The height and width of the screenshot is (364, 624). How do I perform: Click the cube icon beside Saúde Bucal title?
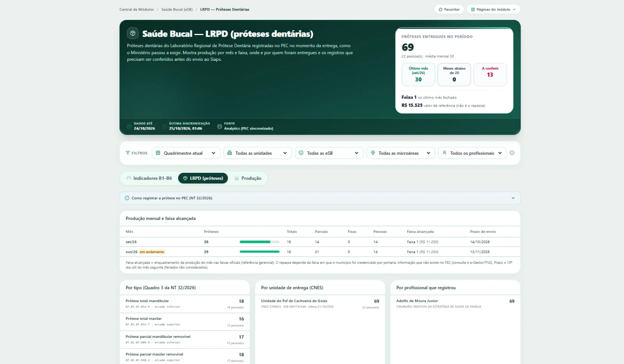[x=133, y=33]
